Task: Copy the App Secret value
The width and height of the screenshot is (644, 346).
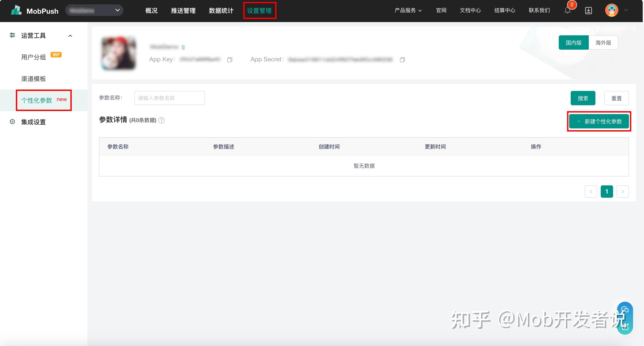Action: (402, 60)
